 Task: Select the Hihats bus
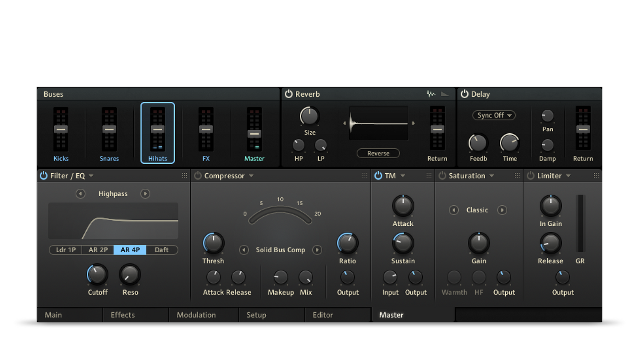click(x=157, y=133)
